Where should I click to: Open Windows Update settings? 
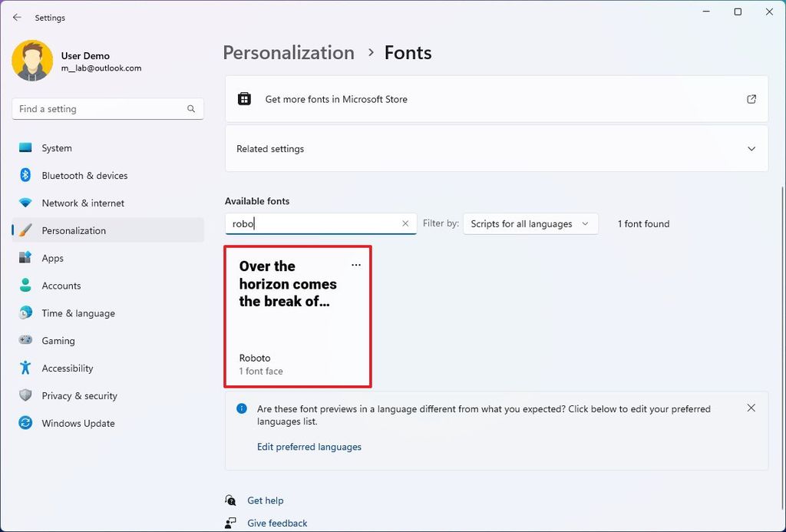(x=78, y=423)
